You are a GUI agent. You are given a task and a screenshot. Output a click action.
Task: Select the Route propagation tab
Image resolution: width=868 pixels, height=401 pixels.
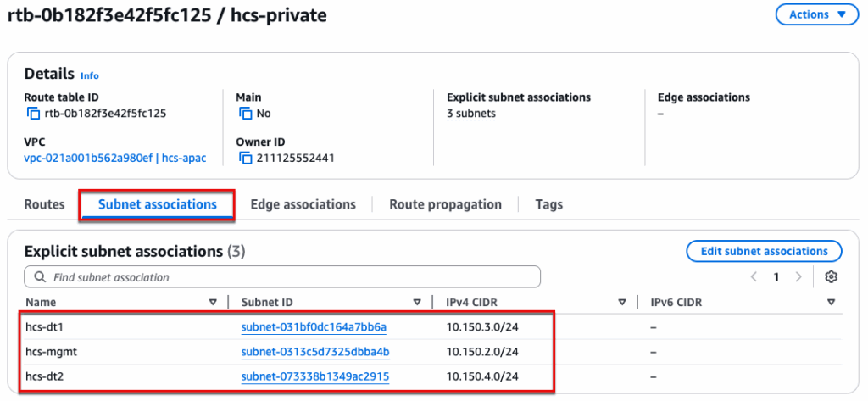(x=445, y=204)
